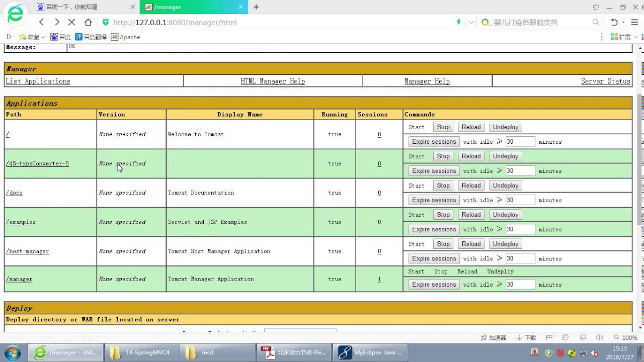Click the browser forward arrow

click(x=57, y=22)
